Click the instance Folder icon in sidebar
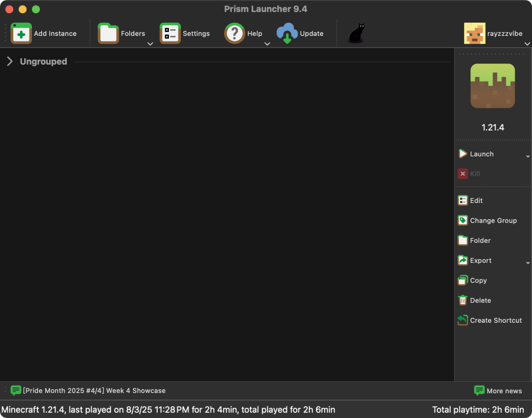Screen dimensions: 532x418 pos(463,241)
